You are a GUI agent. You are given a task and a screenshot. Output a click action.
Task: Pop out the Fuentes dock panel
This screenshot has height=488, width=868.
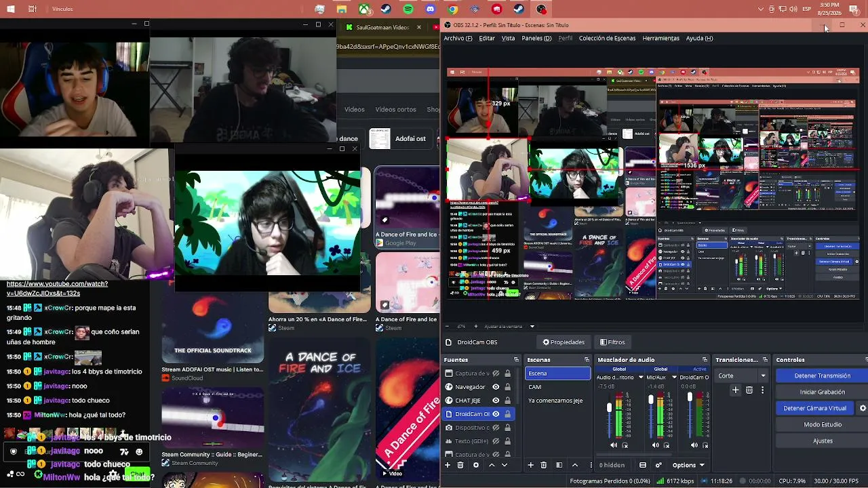tap(516, 360)
